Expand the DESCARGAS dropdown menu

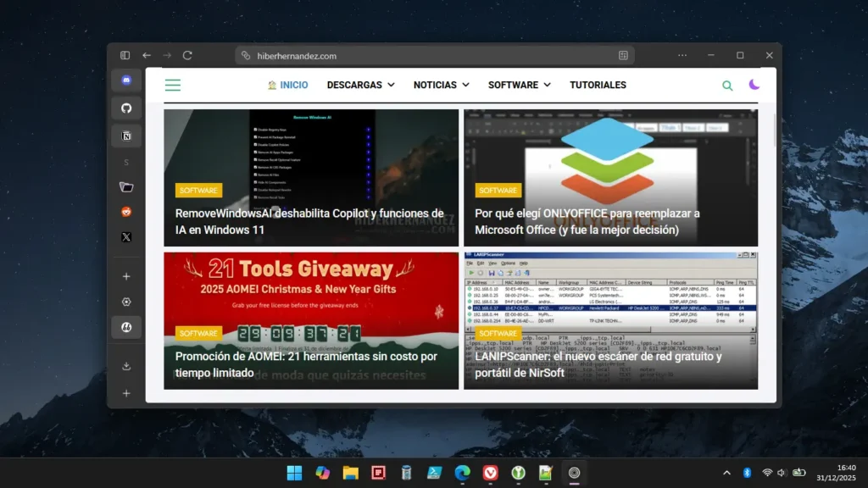(360, 85)
